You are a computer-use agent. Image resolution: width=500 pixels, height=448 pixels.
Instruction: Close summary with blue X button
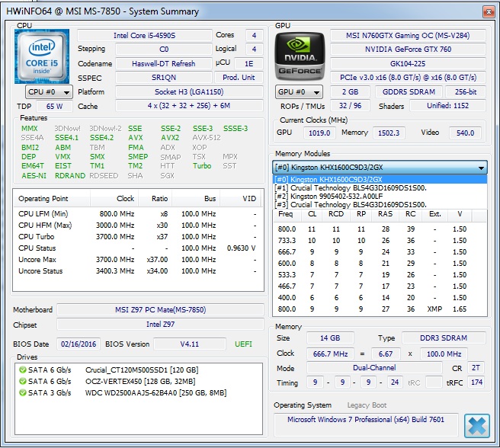(x=476, y=425)
